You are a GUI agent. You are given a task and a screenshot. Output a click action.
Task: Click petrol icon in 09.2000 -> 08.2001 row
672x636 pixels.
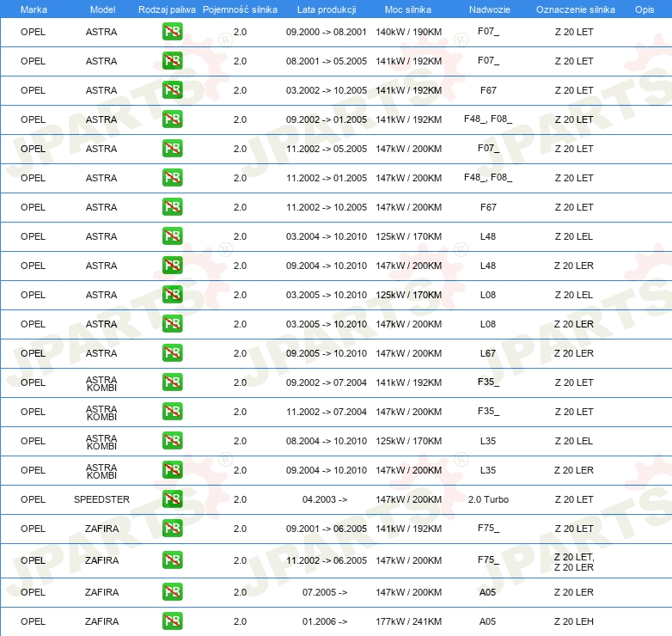172,32
